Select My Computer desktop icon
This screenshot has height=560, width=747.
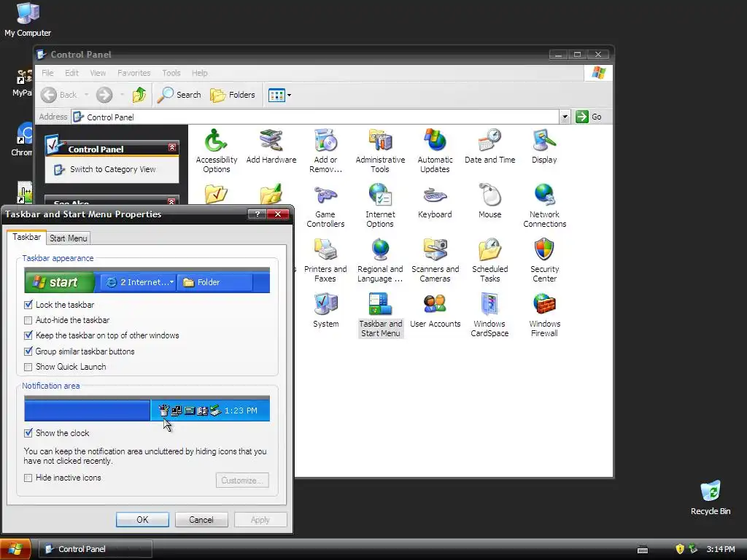coord(28,19)
